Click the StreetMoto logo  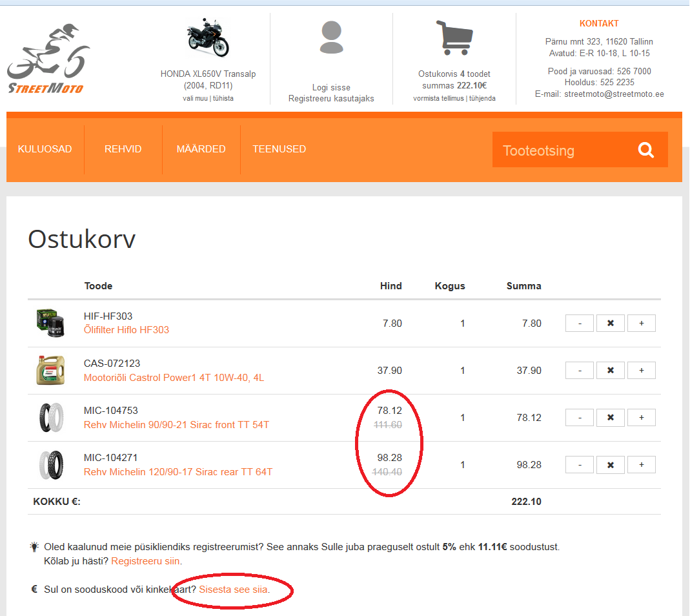[x=48, y=59]
